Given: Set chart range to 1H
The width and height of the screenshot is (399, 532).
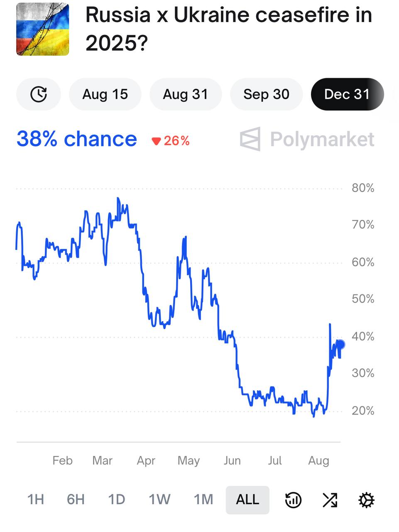Looking at the screenshot, I should (x=35, y=500).
